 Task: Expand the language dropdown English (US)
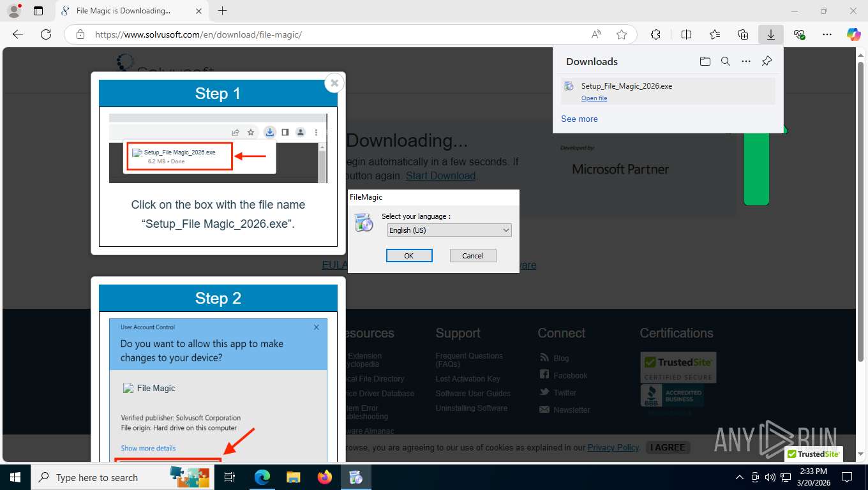[x=449, y=230]
